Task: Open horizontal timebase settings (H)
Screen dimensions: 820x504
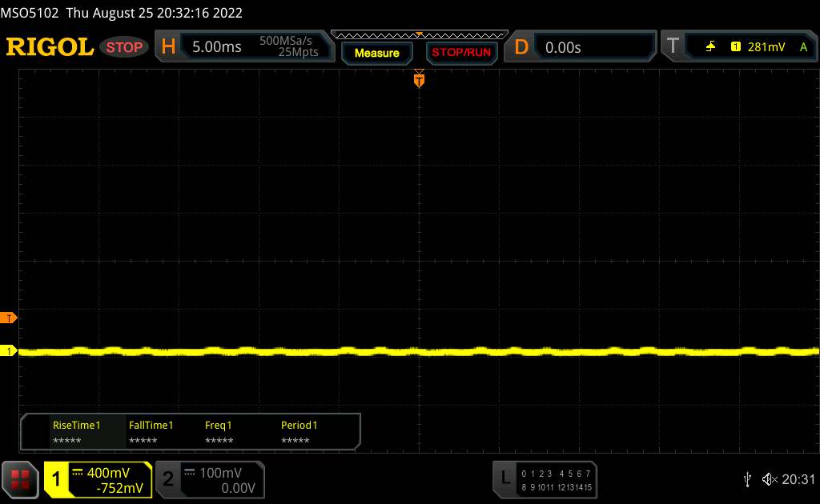Action: [x=168, y=47]
